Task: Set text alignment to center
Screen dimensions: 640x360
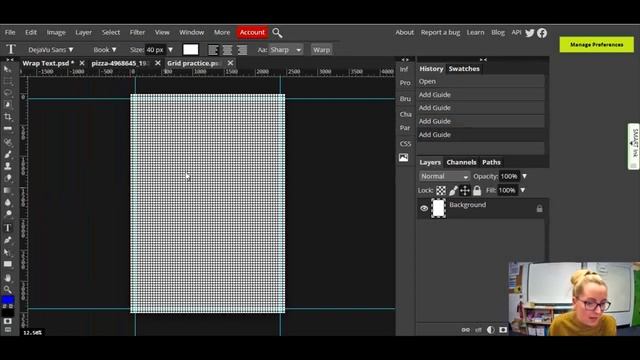Action: pyautogui.click(x=227, y=50)
